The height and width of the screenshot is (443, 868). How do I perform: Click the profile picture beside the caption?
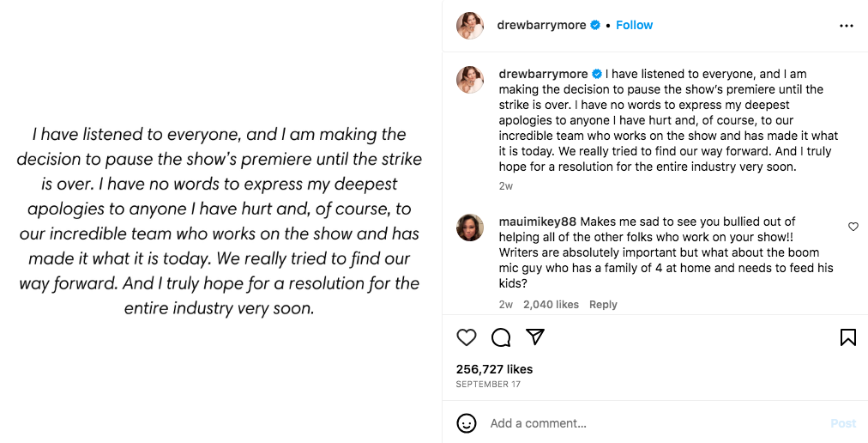[470, 80]
